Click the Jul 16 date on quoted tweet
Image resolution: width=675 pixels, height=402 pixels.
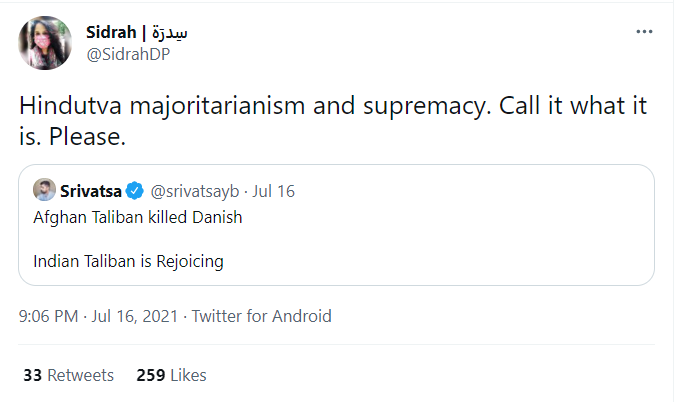[274, 190]
